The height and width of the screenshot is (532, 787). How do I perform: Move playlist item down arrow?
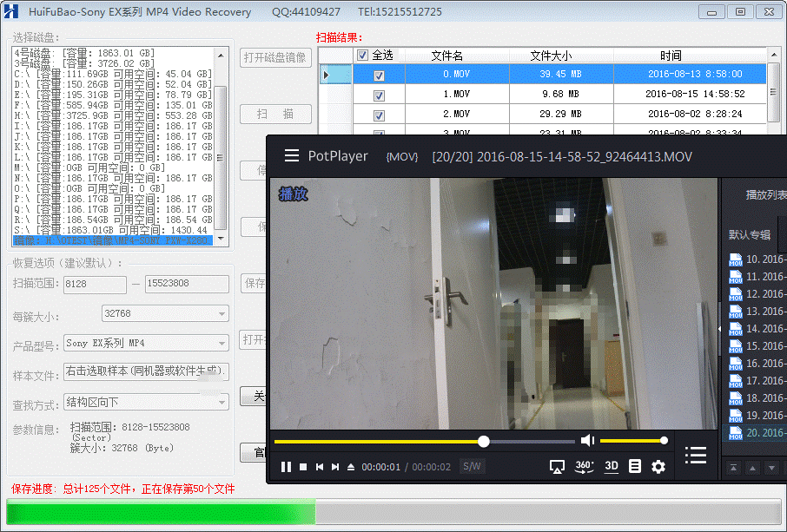(771, 468)
